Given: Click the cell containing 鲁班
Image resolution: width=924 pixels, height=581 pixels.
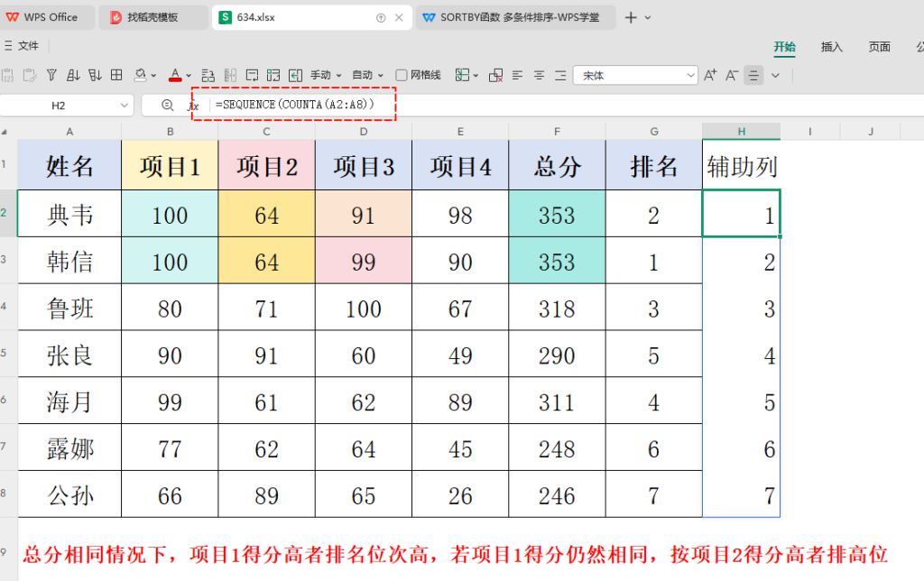Looking at the screenshot, I should pos(69,307).
